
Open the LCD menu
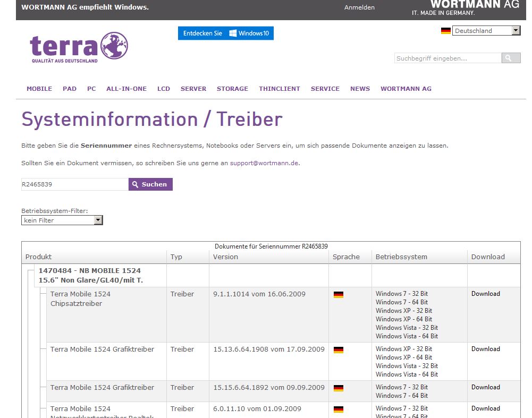coord(164,89)
